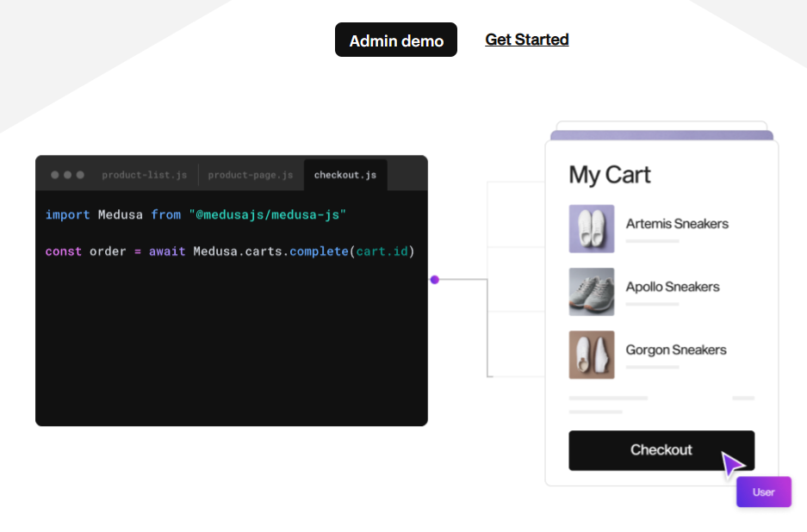Click the Gorgon Sneakers item label
This screenshot has width=807, height=532.
(676, 350)
